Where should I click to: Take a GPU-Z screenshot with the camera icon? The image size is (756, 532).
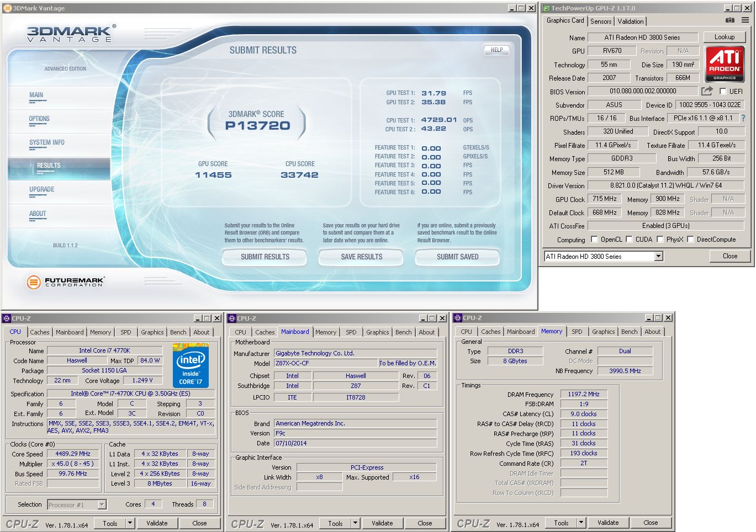click(729, 20)
